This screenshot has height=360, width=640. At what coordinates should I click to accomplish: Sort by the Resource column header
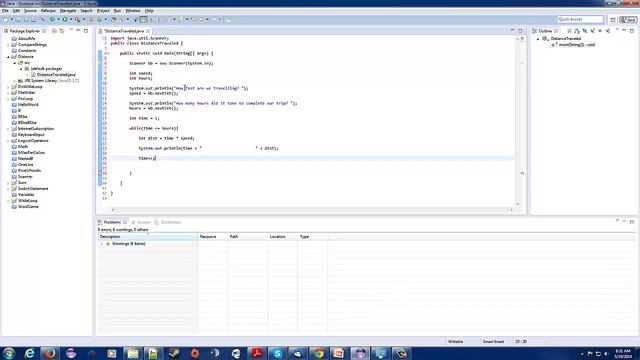213,237
